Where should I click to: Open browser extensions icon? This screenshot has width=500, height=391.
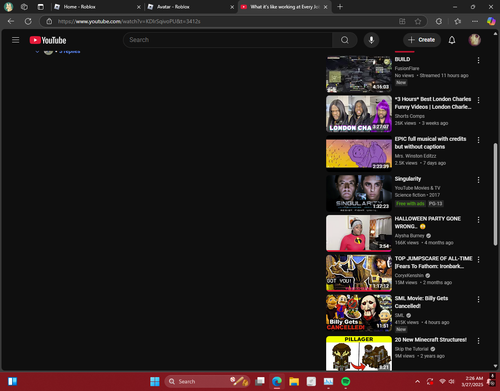[x=439, y=21]
